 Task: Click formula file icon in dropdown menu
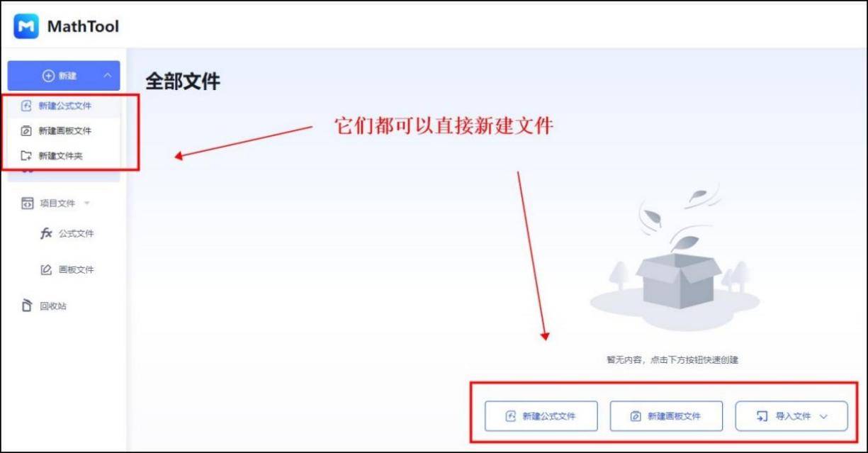coord(26,106)
